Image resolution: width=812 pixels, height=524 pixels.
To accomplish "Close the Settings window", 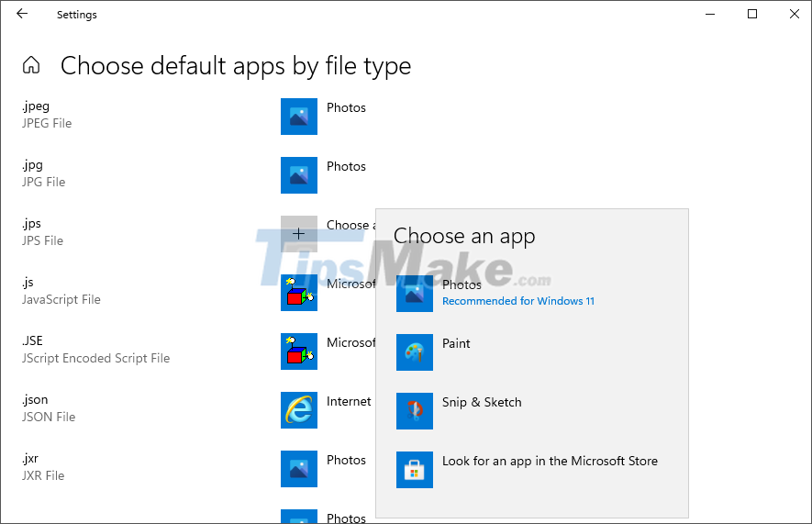I will [x=795, y=14].
